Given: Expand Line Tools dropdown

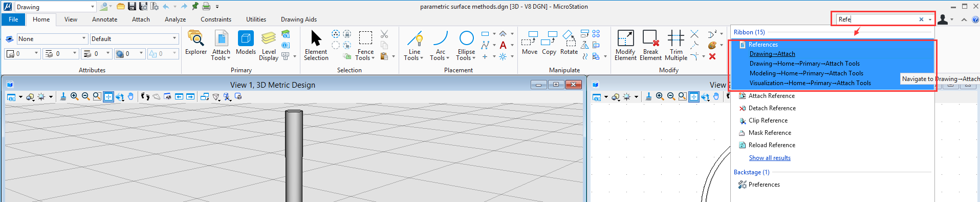Looking at the screenshot, I should pyautogui.click(x=413, y=55).
